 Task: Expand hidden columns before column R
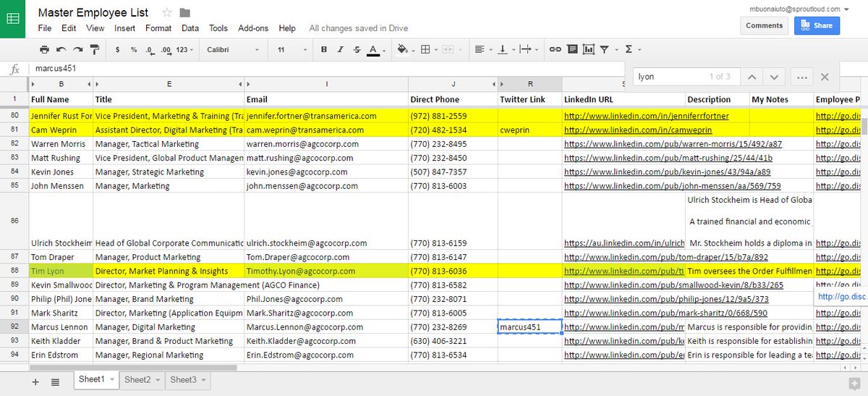[503, 85]
